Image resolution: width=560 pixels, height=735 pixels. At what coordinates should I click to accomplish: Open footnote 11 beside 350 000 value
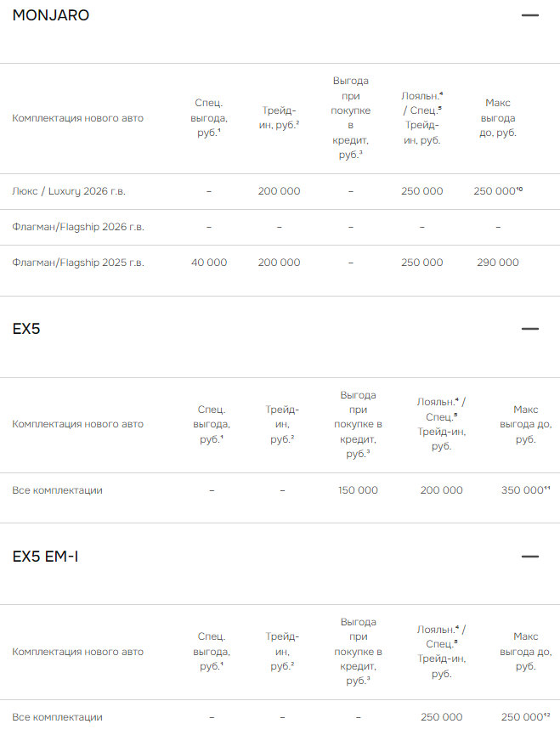tap(547, 488)
